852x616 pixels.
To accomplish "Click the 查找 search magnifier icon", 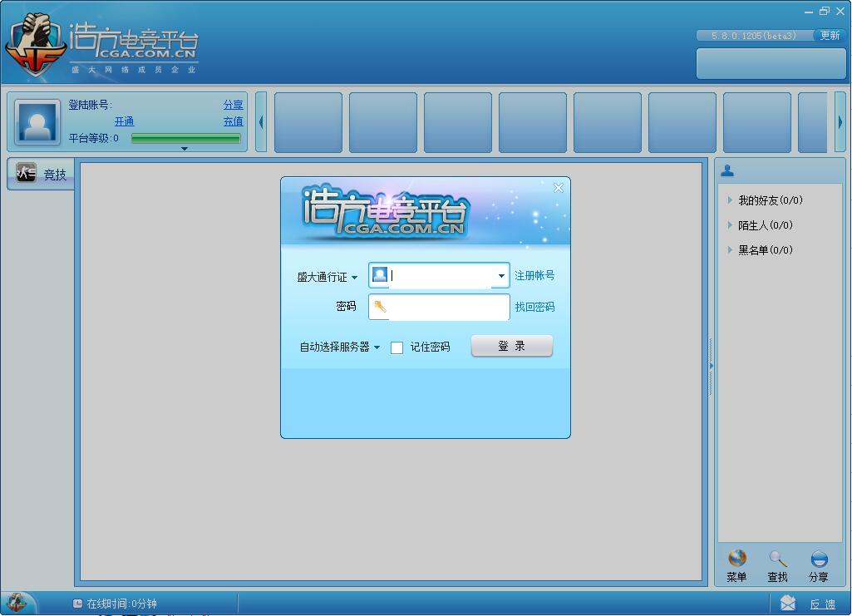I will tap(777, 557).
